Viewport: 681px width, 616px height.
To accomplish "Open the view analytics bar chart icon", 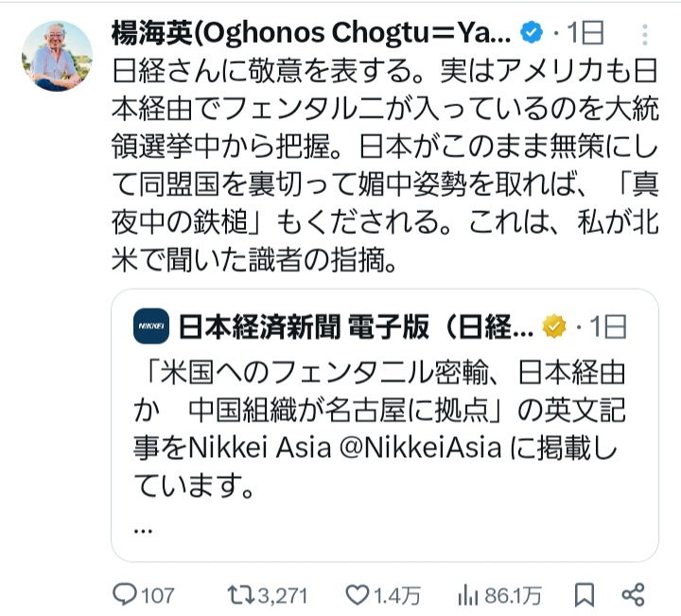I will pos(466,594).
